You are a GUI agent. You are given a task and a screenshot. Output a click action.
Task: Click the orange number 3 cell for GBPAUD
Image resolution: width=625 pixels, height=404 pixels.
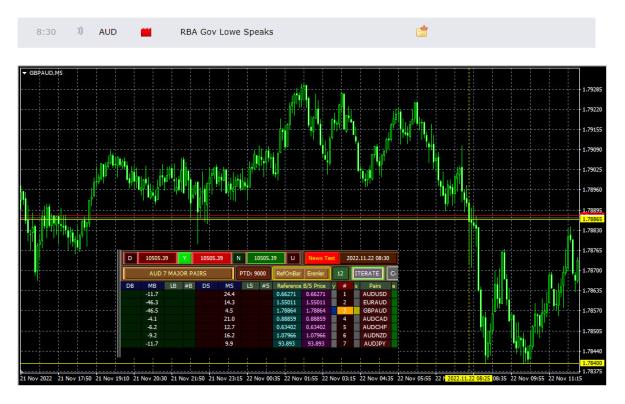[345, 311]
